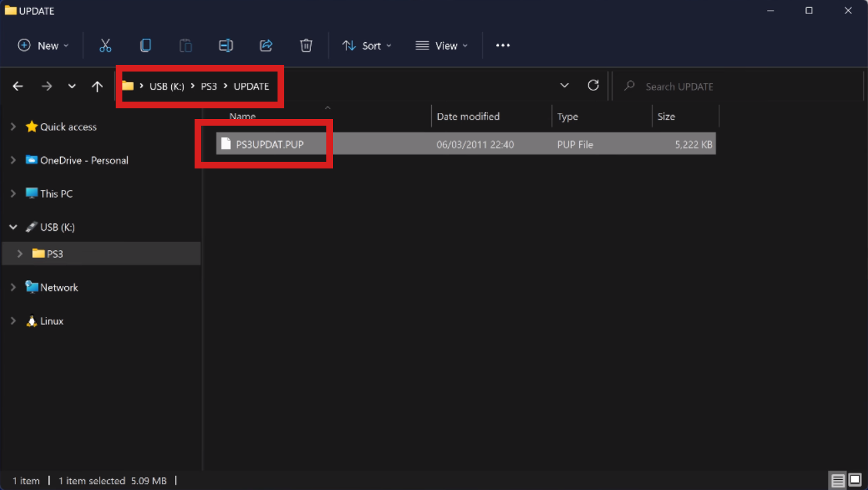Select Quick access in the sidebar

(68, 127)
